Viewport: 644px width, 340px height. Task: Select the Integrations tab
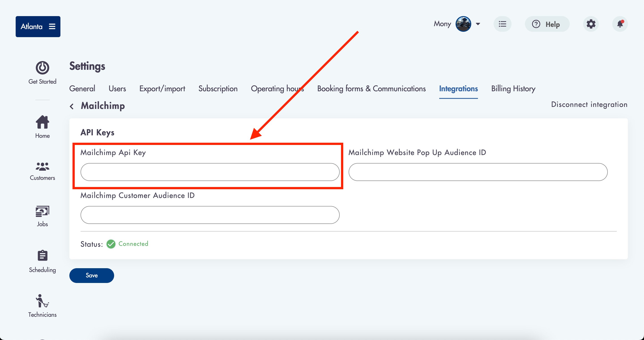coord(458,89)
